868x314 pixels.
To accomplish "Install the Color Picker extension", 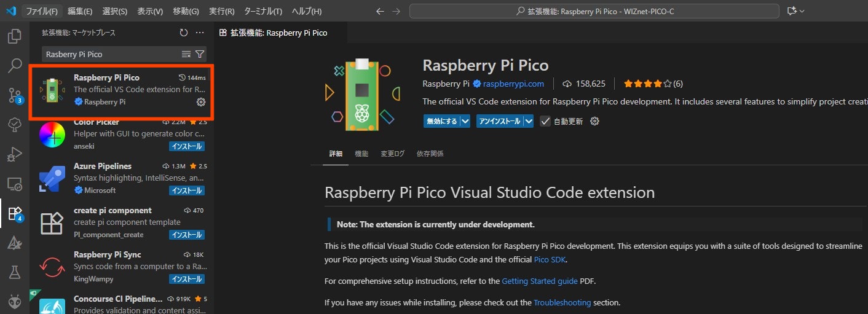I will (187, 146).
